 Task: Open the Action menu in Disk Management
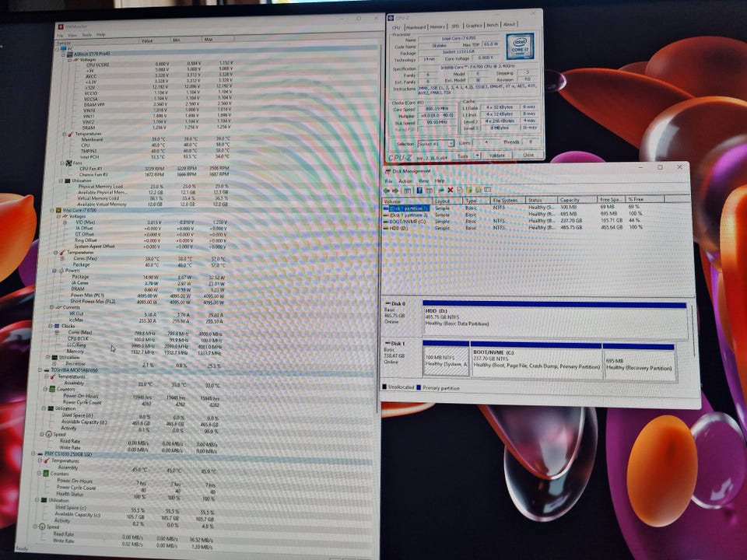click(405, 181)
